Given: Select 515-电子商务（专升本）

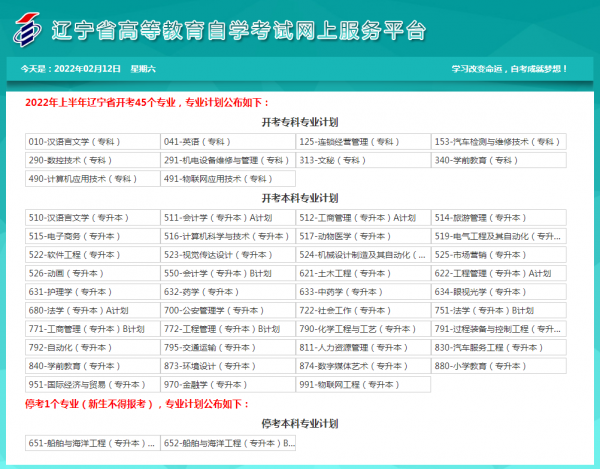Looking at the screenshot, I should pyautogui.click(x=93, y=236).
